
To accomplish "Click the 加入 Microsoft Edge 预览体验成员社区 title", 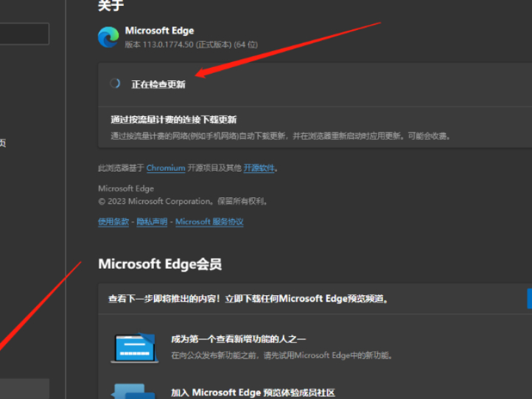I will 253,392.
